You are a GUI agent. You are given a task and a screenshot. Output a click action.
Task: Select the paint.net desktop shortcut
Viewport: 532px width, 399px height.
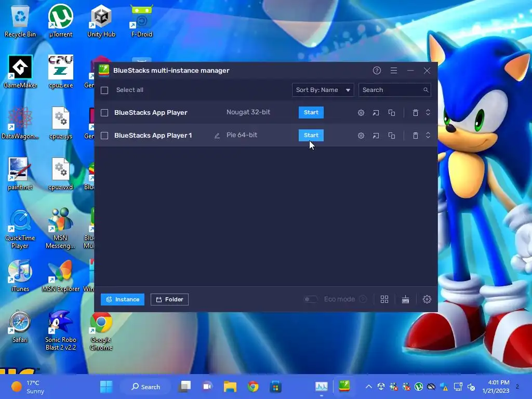(20, 174)
